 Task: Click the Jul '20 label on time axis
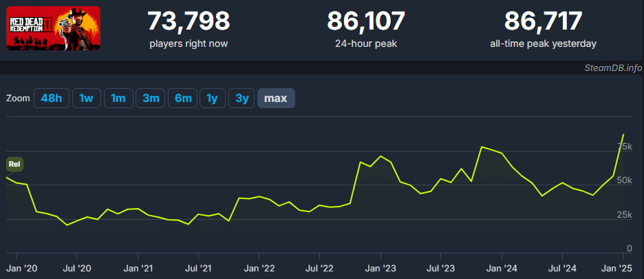tap(78, 269)
